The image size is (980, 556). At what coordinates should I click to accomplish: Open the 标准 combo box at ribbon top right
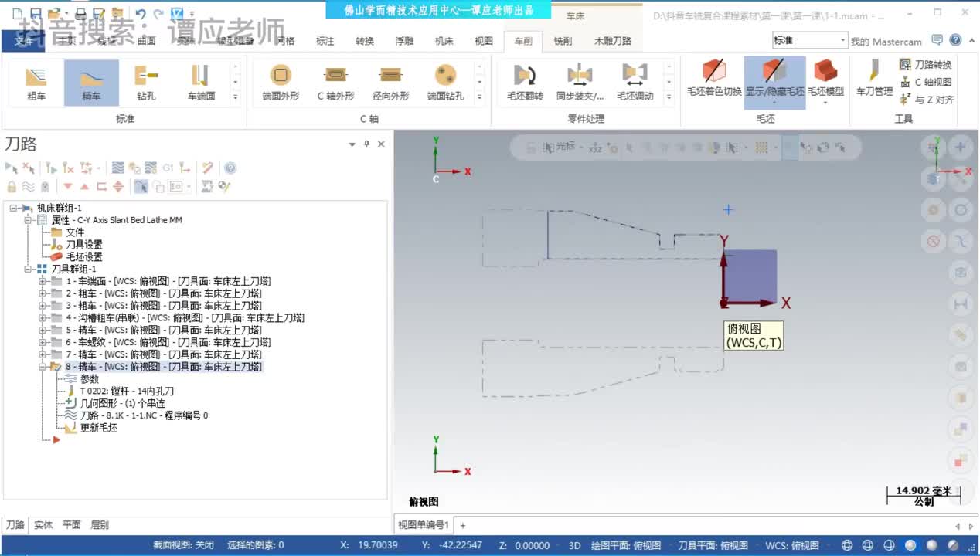click(809, 40)
